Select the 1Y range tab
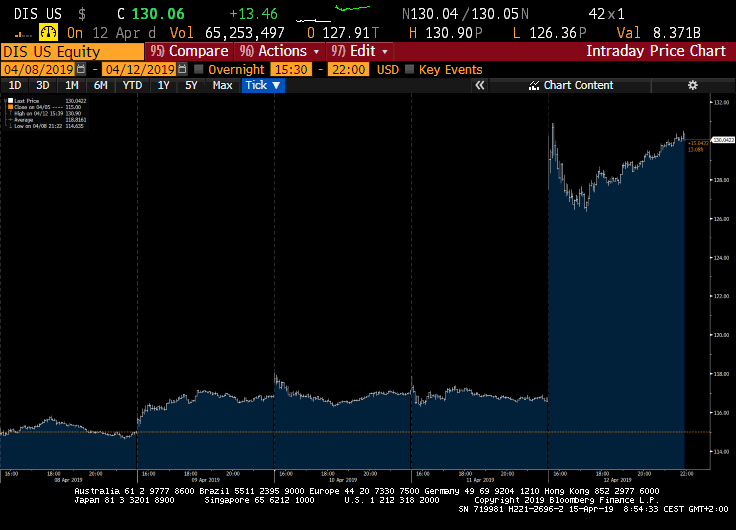 click(163, 85)
